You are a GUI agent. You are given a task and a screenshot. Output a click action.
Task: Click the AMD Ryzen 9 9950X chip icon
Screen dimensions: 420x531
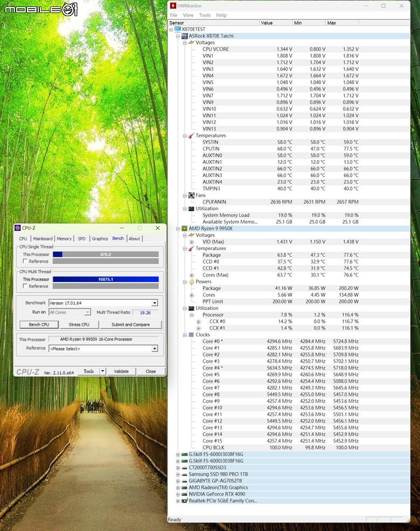tap(185, 229)
